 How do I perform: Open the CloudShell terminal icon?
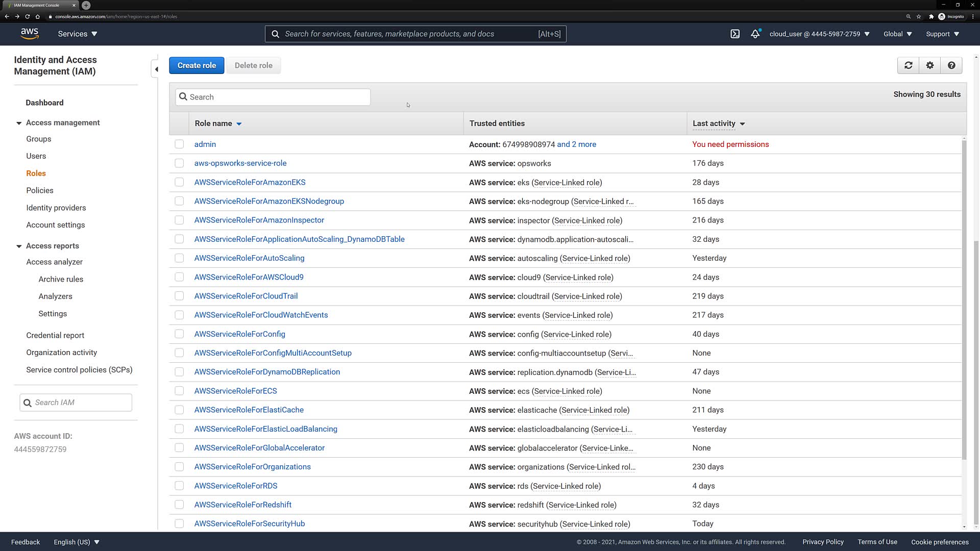(734, 34)
